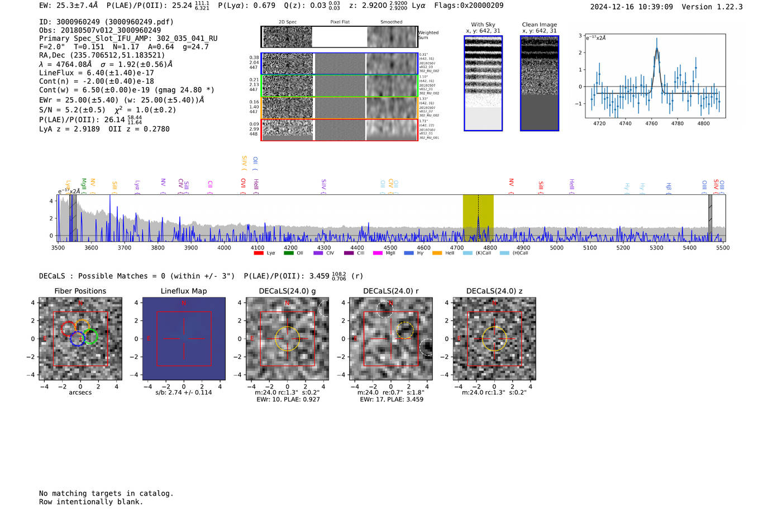The width and height of the screenshot is (782, 532).
Task: Click the blue Hγ legend swatch
Action: pos(409,253)
